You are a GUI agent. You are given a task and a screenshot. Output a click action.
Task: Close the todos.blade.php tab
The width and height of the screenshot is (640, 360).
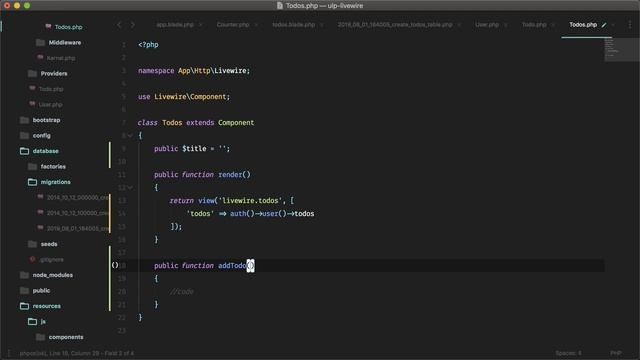[x=322, y=25]
